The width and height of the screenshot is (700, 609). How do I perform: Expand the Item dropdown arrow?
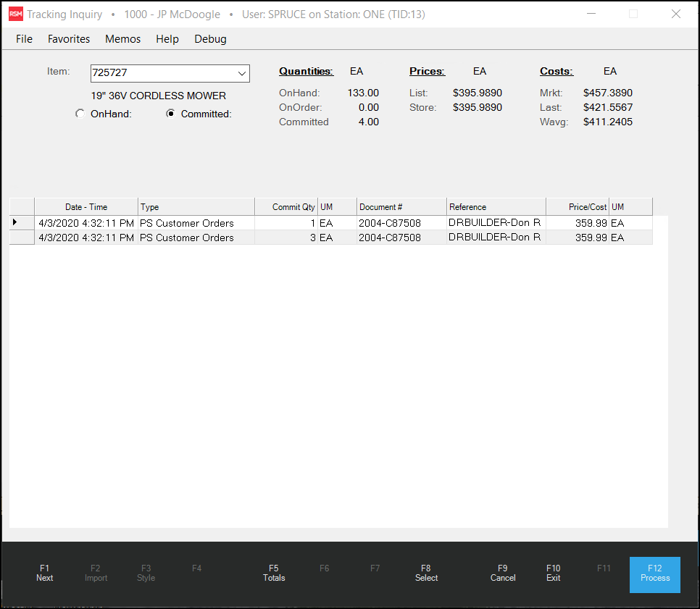coord(241,73)
